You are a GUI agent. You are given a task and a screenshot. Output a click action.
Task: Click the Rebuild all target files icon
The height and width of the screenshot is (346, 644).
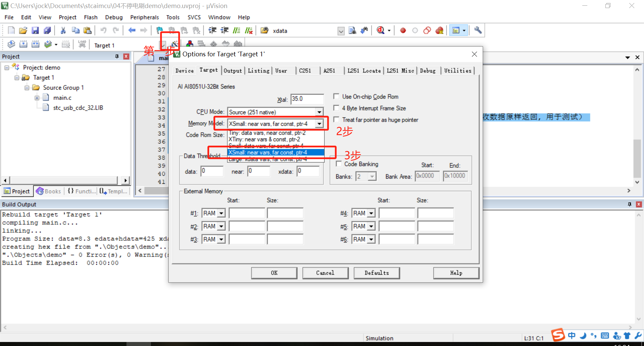35,44
